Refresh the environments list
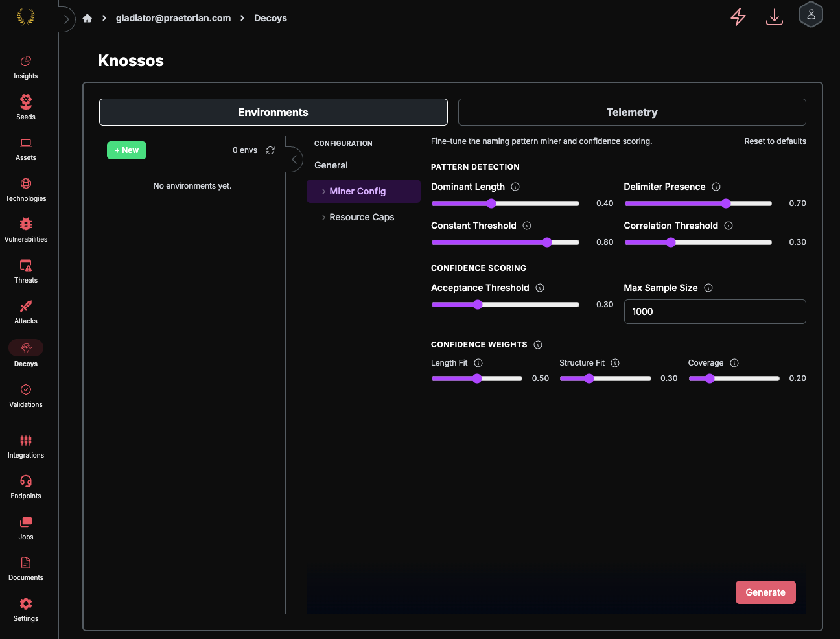Screen dimensions: 840x639 270,150
